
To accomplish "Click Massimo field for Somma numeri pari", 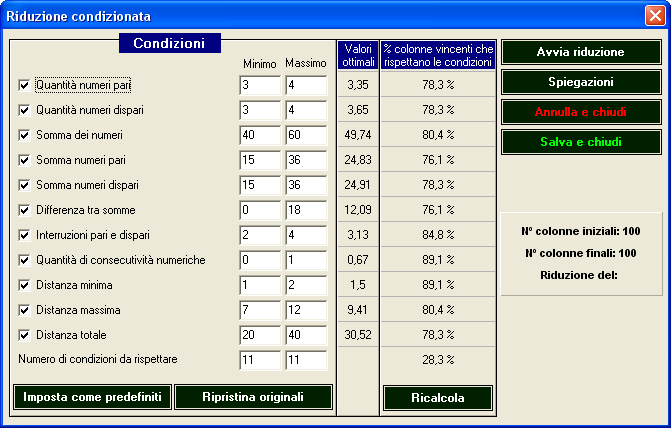I will (305, 160).
